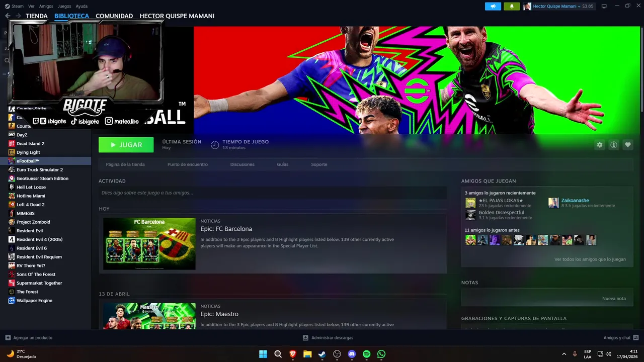Open Soporte tab
Image resolution: width=644 pixels, height=362 pixels.
(319, 164)
